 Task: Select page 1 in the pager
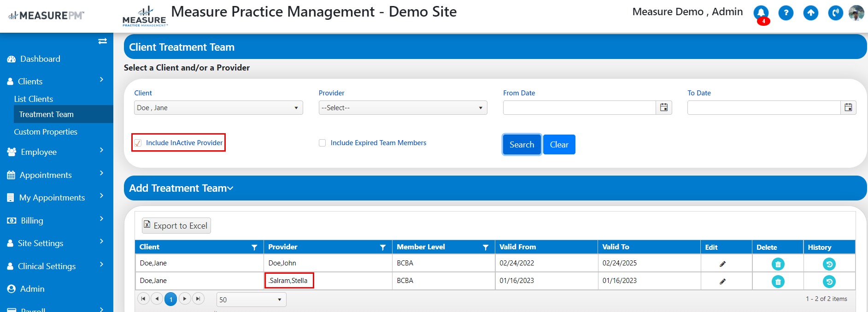171,300
